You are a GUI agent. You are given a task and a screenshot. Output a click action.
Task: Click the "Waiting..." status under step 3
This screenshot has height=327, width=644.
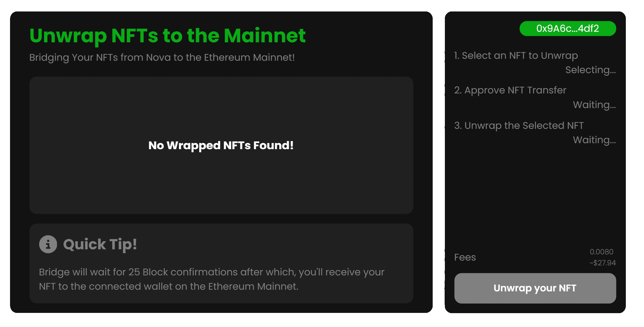tap(594, 140)
